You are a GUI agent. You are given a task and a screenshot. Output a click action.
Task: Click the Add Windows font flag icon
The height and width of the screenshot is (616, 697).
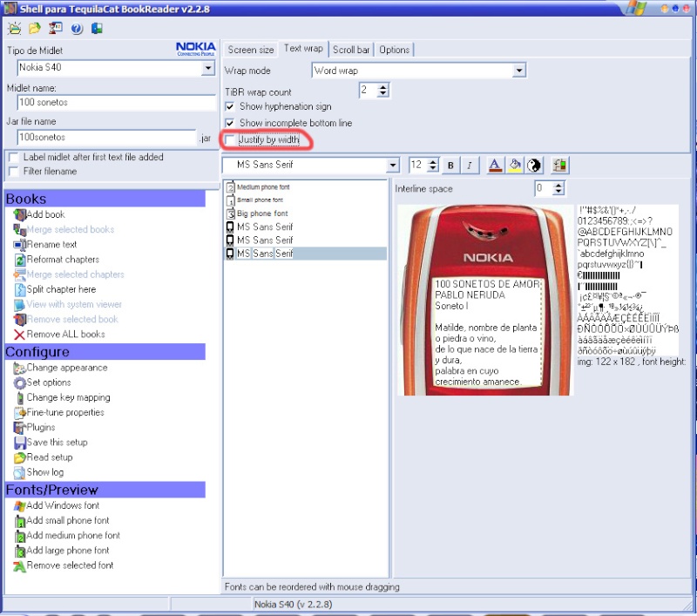click(x=19, y=505)
